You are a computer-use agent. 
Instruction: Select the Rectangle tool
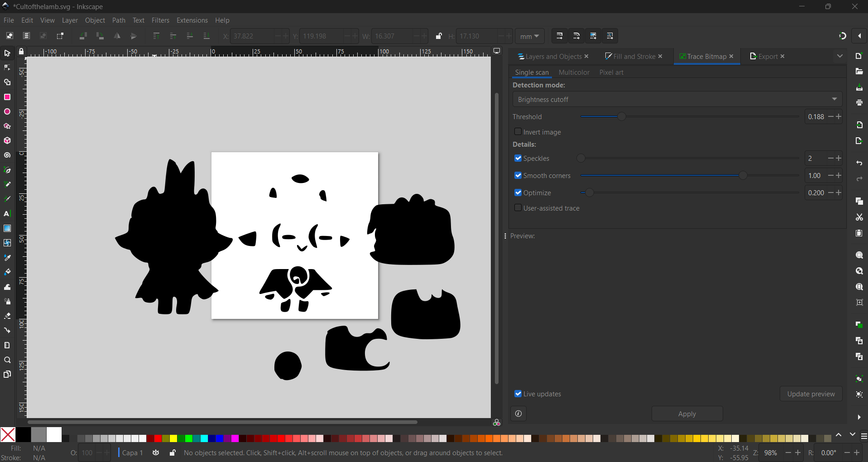[x=7, y=97]
